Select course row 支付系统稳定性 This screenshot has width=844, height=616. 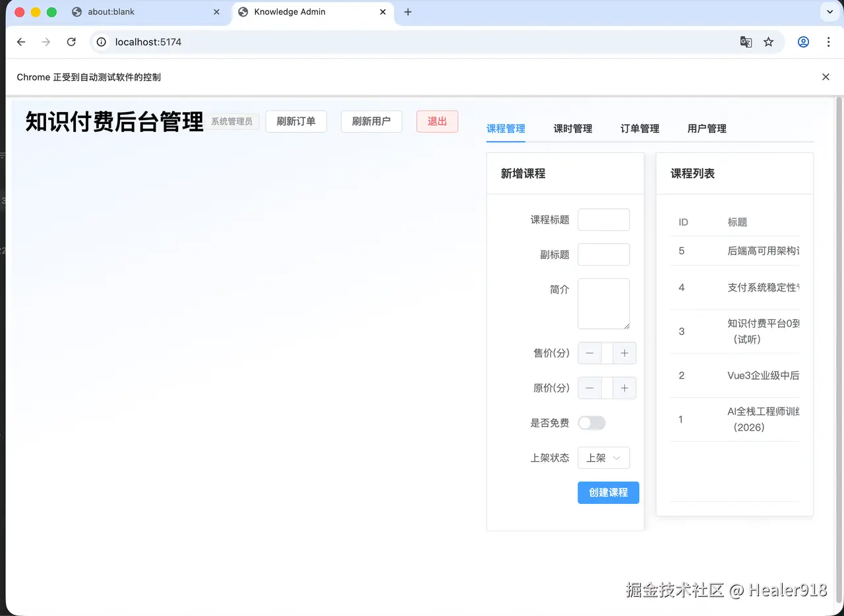point(735,288)
